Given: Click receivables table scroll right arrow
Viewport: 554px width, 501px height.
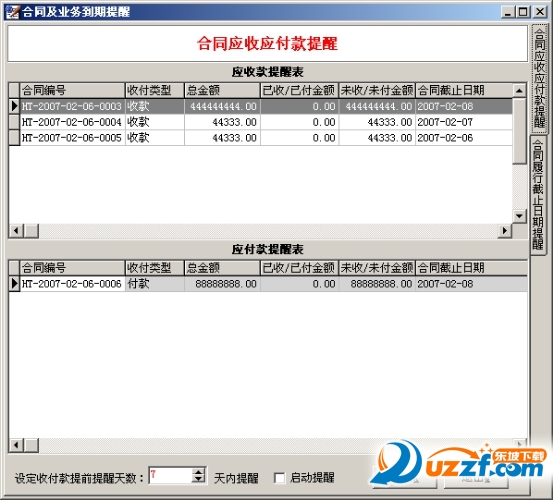Looking at the screenshot, I should click(x=505, y=231).
